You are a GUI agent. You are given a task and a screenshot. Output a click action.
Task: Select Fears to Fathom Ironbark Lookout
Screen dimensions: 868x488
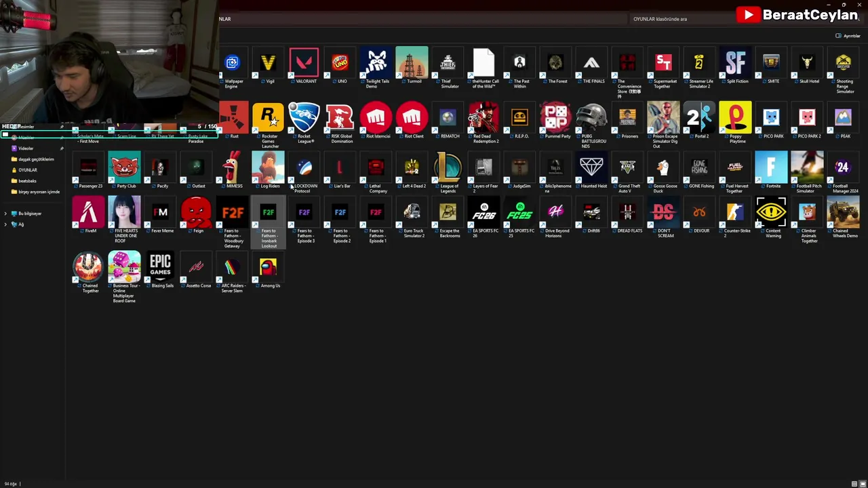pyautogui.click(x=269, y=224)
